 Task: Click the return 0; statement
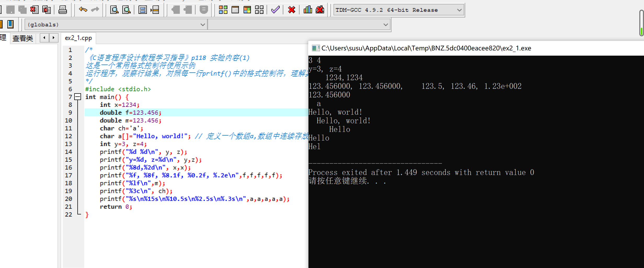(116, 207)
